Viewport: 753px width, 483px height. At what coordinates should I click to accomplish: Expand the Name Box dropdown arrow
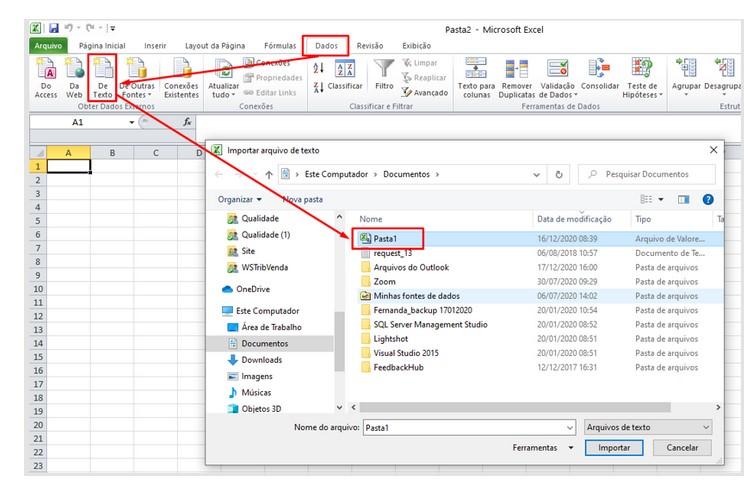pos(132,122)
